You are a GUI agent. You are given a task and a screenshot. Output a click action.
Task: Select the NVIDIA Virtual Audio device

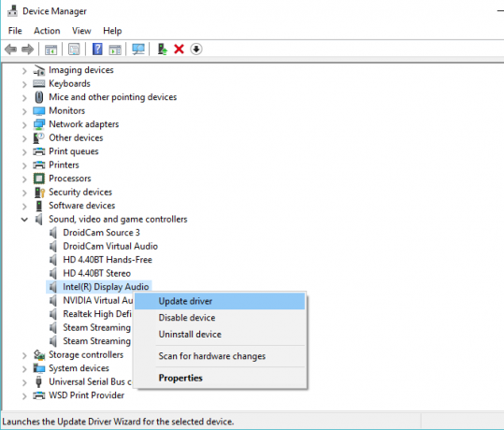coord(97,300)
